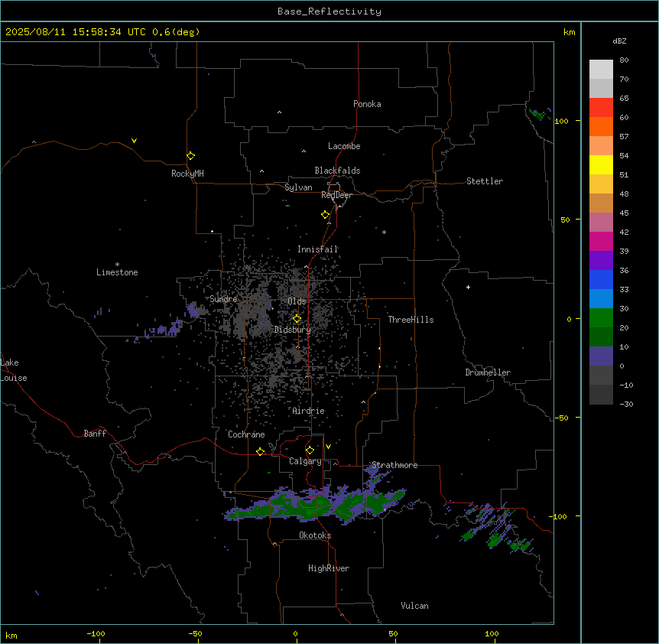659x644 pixels.
Task: Click the white plus marker northwest of Drumheller
Action: point(468,287)
